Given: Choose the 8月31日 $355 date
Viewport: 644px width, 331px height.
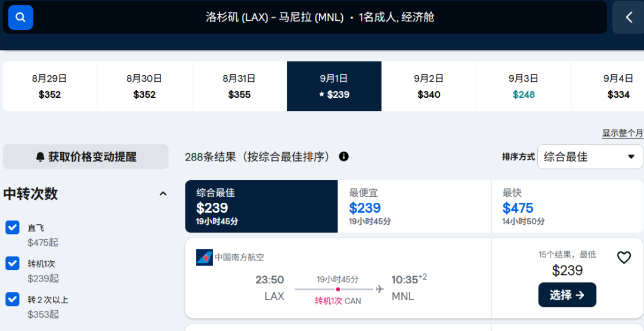Looking at the screenshot, I should [239, 86].
